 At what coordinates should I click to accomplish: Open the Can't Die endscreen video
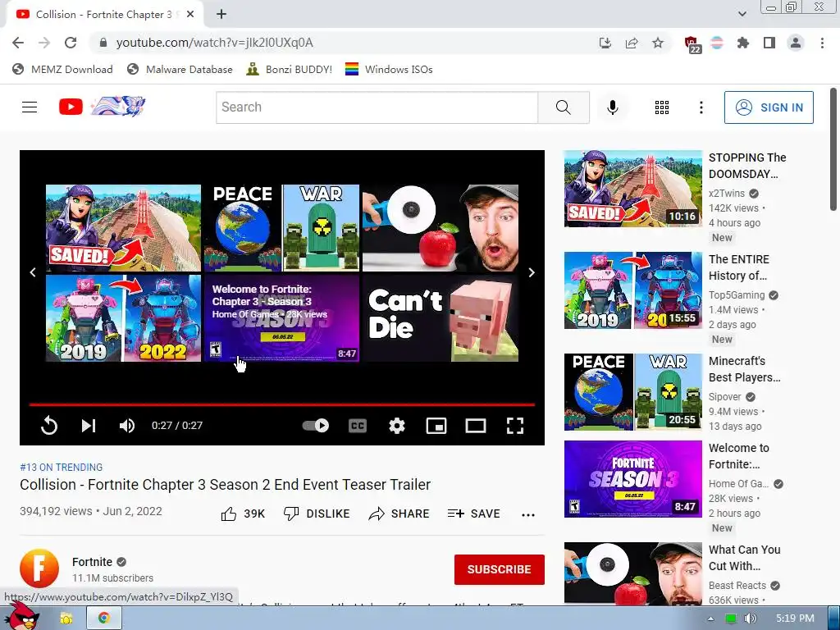(x=441, y=318)
